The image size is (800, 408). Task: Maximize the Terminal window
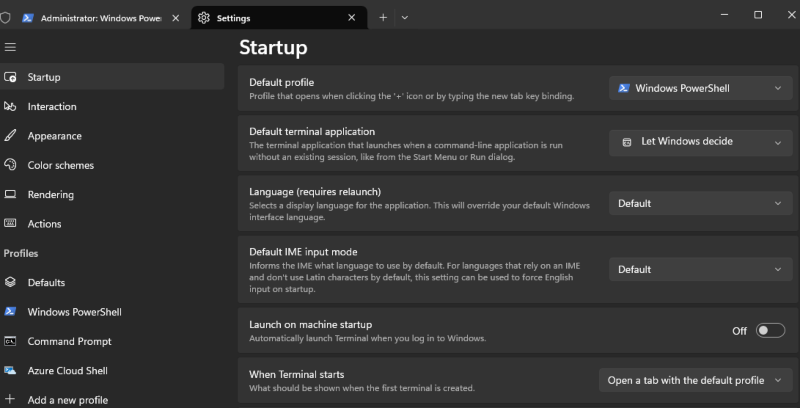(758, 15)
